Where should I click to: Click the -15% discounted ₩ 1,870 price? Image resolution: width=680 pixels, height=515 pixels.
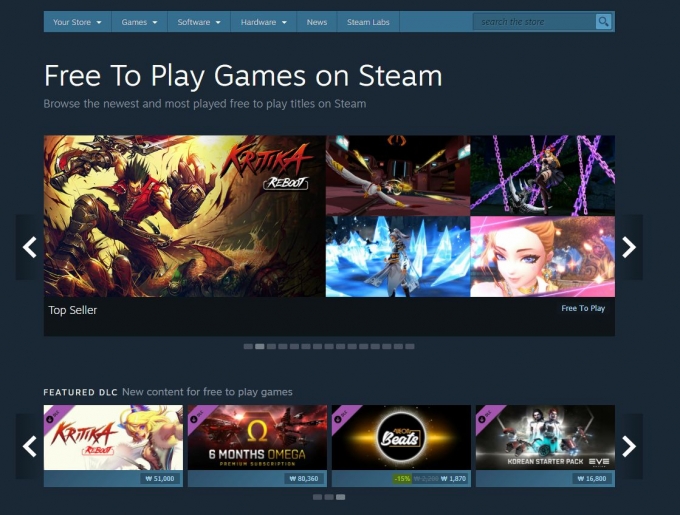431,479
